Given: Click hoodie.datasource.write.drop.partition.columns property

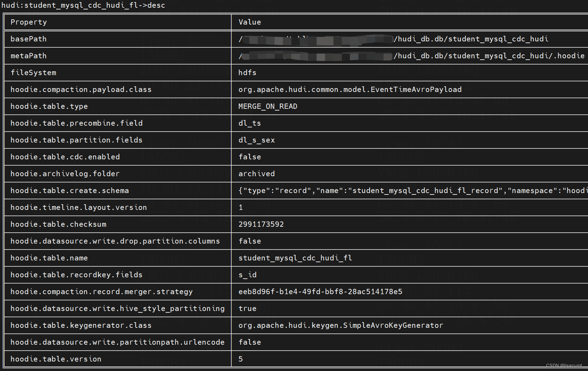Looking at the screenshot, I should (115, 241).
